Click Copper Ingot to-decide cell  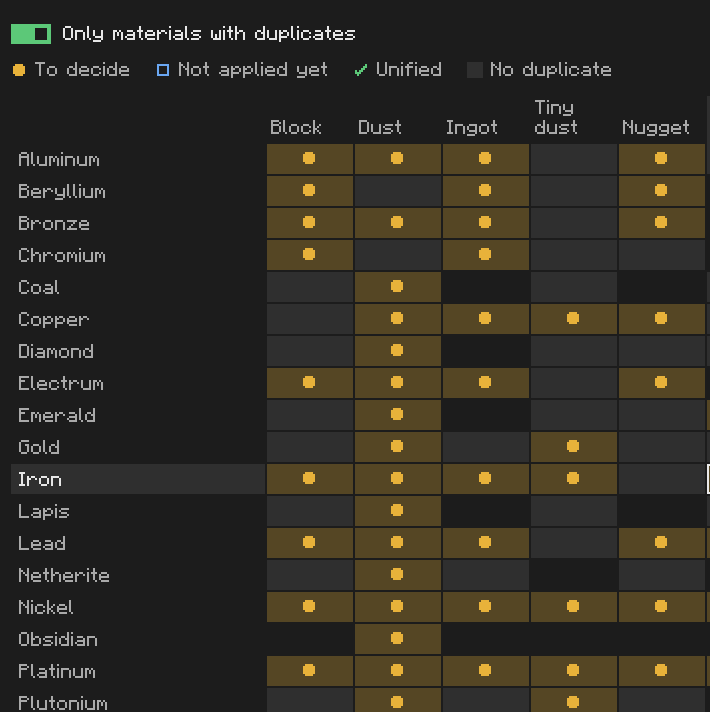click(x=486, y=319)
